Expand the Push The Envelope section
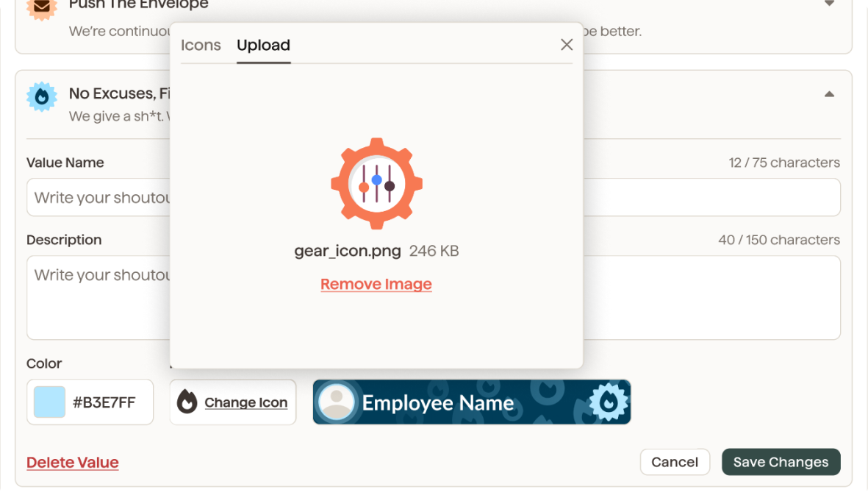This screenshot has width=868, height=498. click(829, 4)
